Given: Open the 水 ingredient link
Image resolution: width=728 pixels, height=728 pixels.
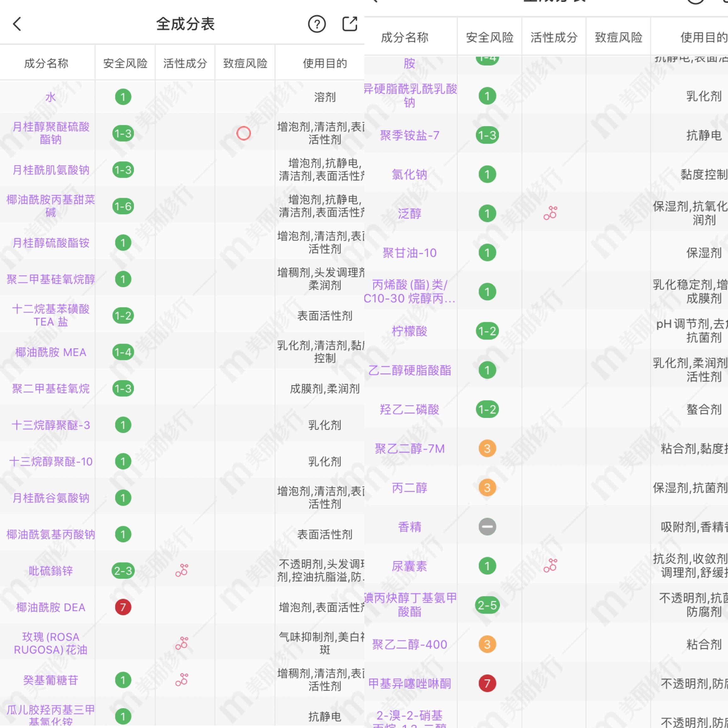Looking at the screenshot, I should click(x=49, y=96).
